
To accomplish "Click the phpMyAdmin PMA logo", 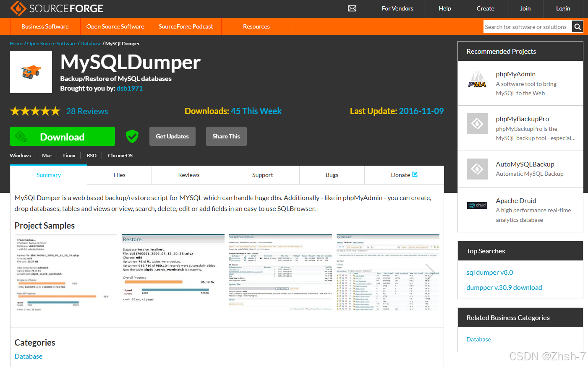I will [477, 80].
